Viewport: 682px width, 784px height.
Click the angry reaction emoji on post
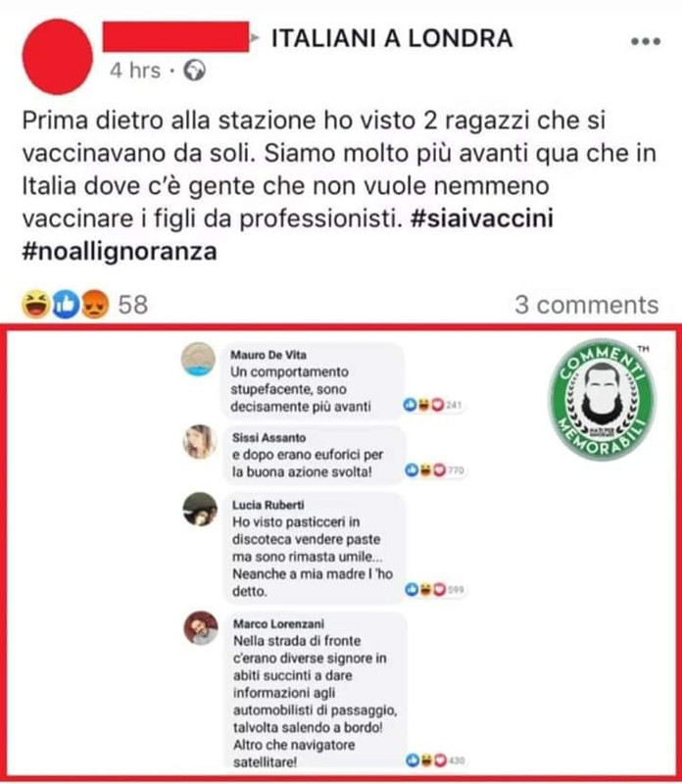(x=95, y=305)
